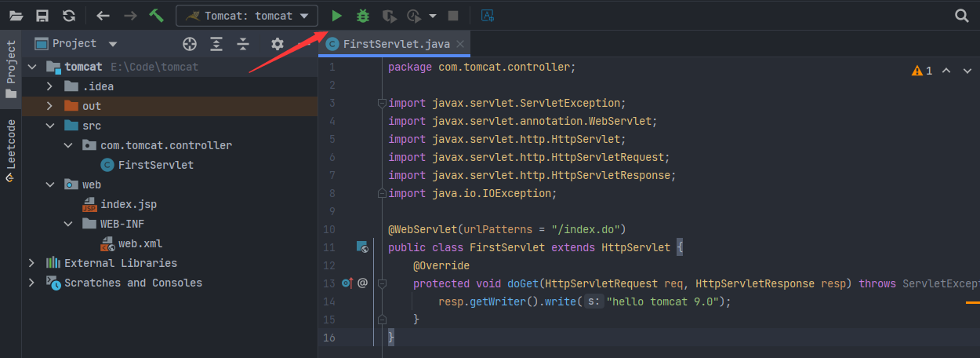
Task: Click on "hello tomcat 9.0" string
Action: pos(662,301)
